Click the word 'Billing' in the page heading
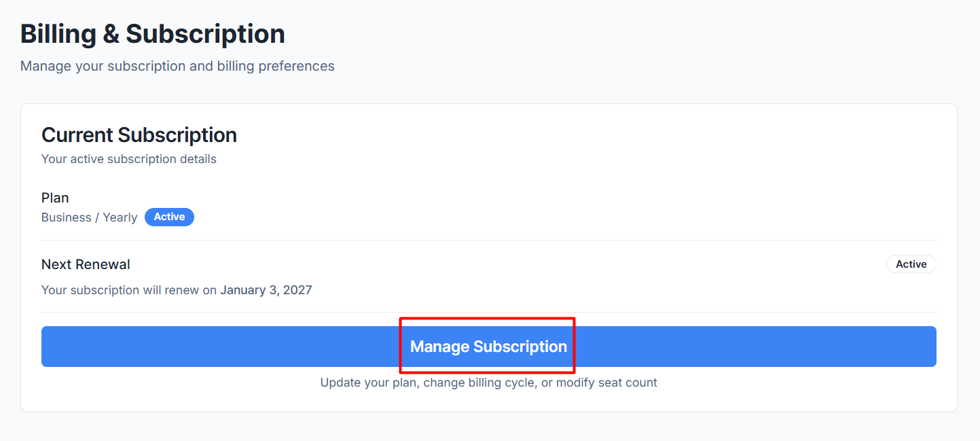This screenshot has height=441, width=980. coord(58,33)
